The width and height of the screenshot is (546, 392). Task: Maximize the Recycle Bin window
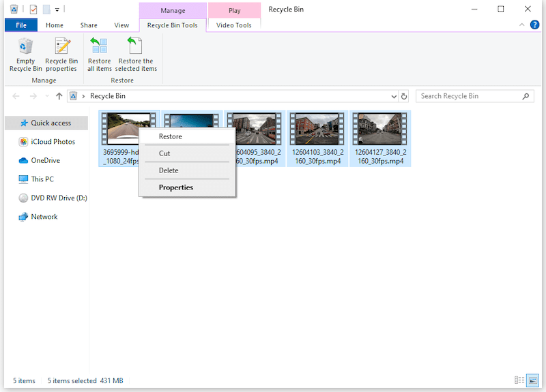click(x=501, y=10)
